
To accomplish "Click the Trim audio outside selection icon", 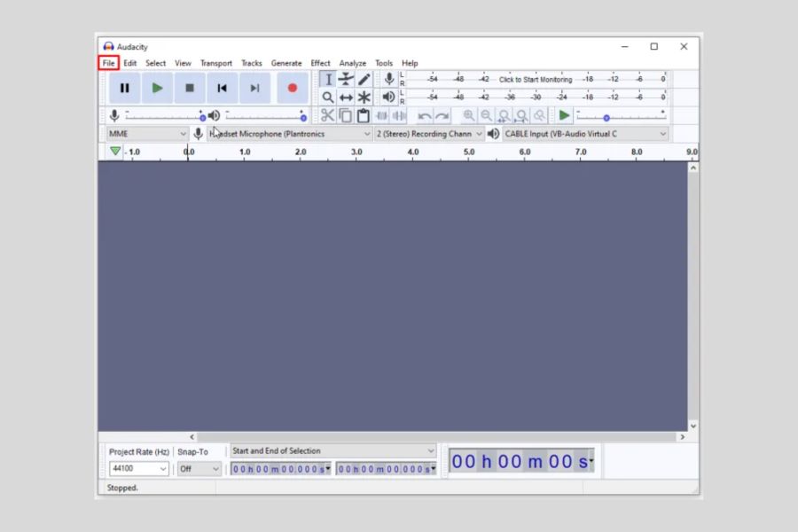I will pyautogui.click(x=382, y=114).
